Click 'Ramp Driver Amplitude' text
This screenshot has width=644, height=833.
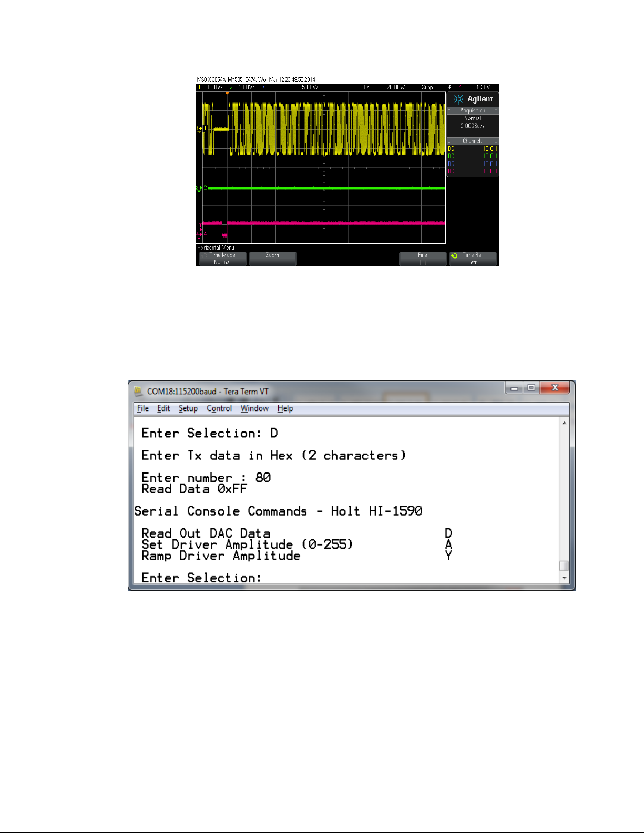point(221,556)
